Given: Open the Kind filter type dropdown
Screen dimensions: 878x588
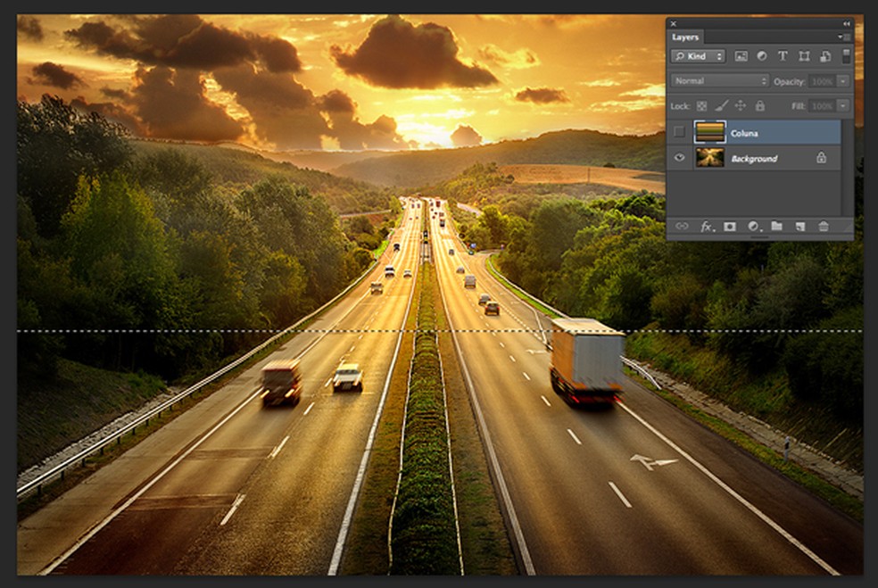Looking at the screenshot, I should click(x=699, y=56).
